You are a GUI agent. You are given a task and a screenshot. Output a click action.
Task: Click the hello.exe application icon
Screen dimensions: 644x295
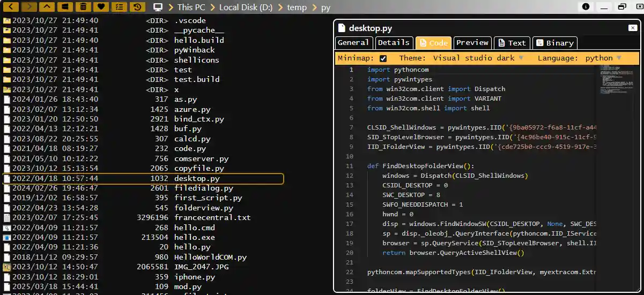click(x=7, y=237)
